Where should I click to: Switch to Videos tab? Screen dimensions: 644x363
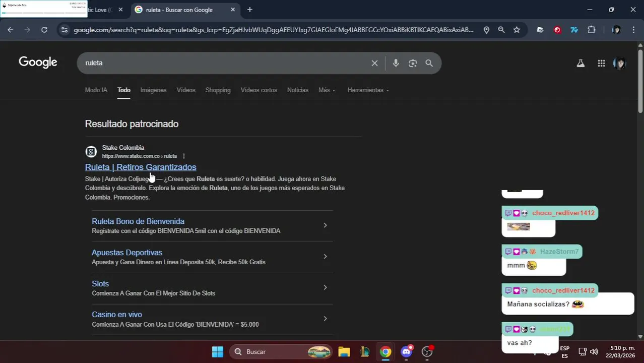pos(186,90)
